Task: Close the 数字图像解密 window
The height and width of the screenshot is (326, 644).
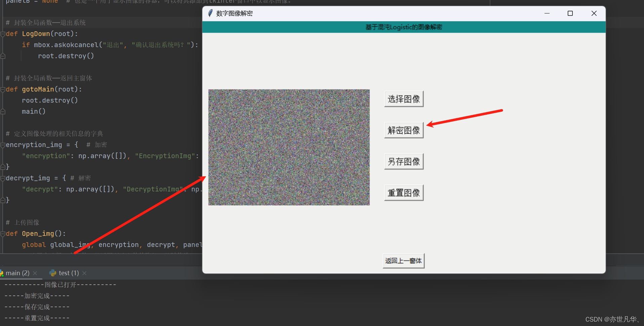Action: (594, 13)
